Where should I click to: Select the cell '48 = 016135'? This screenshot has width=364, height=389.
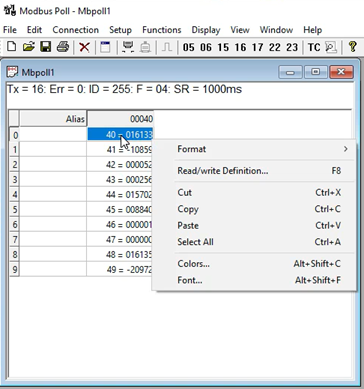[120, 255]
